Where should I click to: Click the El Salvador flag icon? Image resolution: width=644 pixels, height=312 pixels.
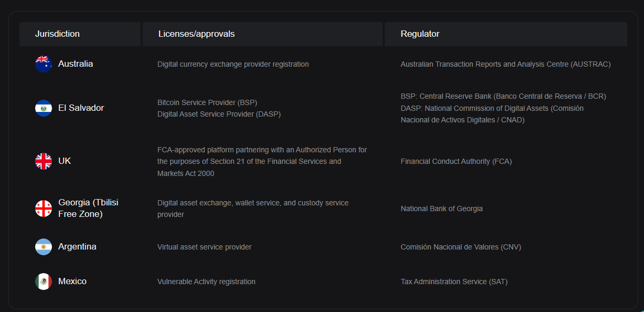point(44,108)
